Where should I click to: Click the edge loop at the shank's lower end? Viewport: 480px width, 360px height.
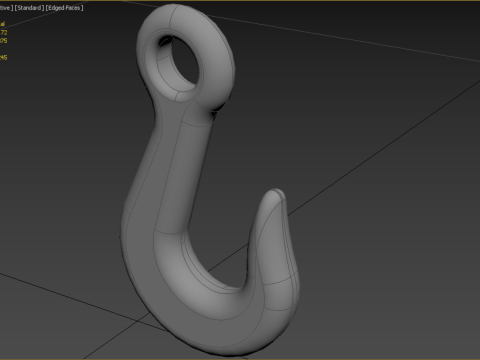(x=169, y=232)
